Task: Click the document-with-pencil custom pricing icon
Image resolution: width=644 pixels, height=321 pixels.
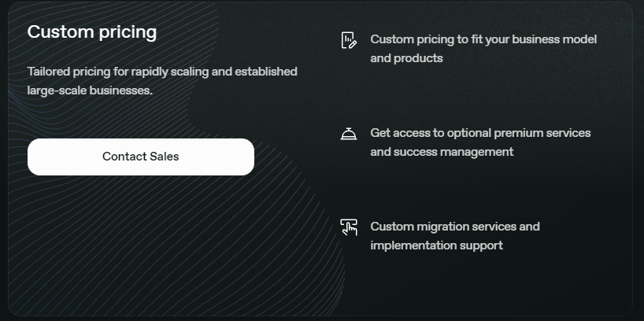Action: coord(349,40)
